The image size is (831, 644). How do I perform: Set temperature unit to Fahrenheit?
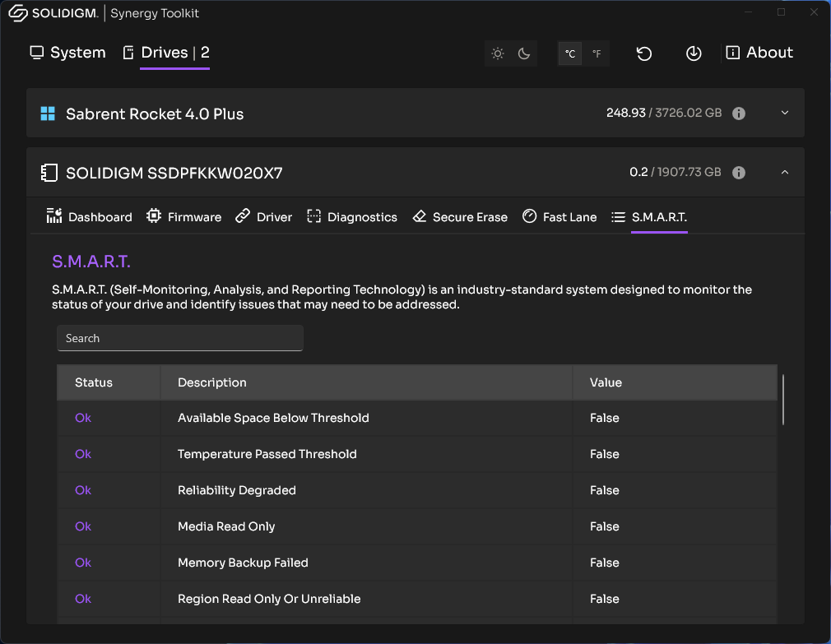[x=597, y=53]
